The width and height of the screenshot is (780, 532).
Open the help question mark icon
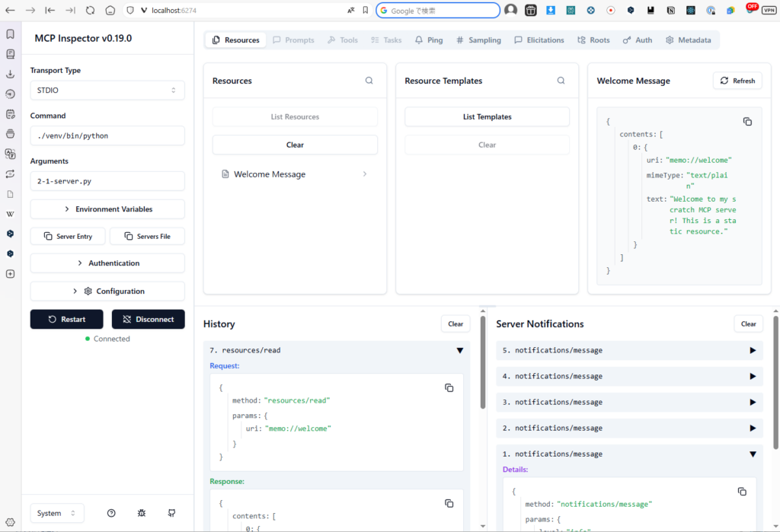pyautogui.click(x=112, y=513)
